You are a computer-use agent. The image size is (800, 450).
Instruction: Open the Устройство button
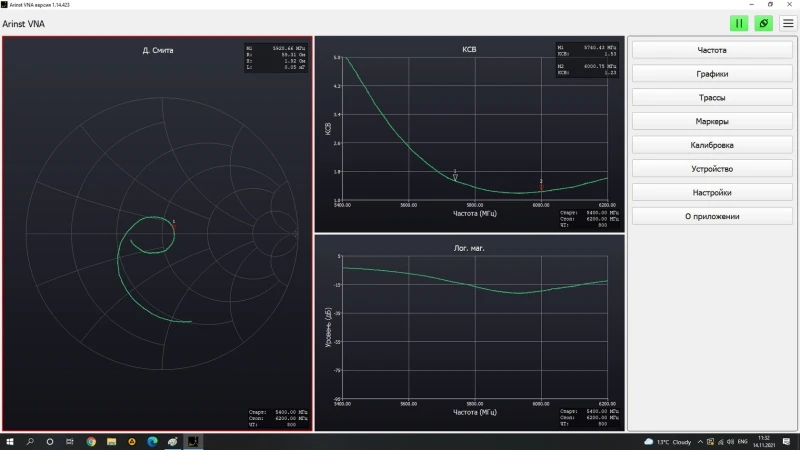(x=712, y=169)
